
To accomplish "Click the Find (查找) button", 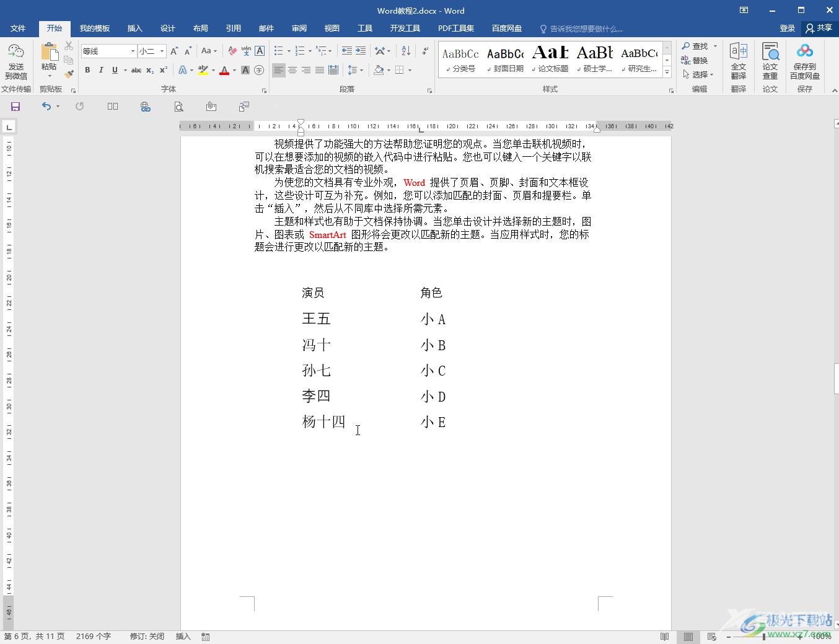I will coord(695,46).
